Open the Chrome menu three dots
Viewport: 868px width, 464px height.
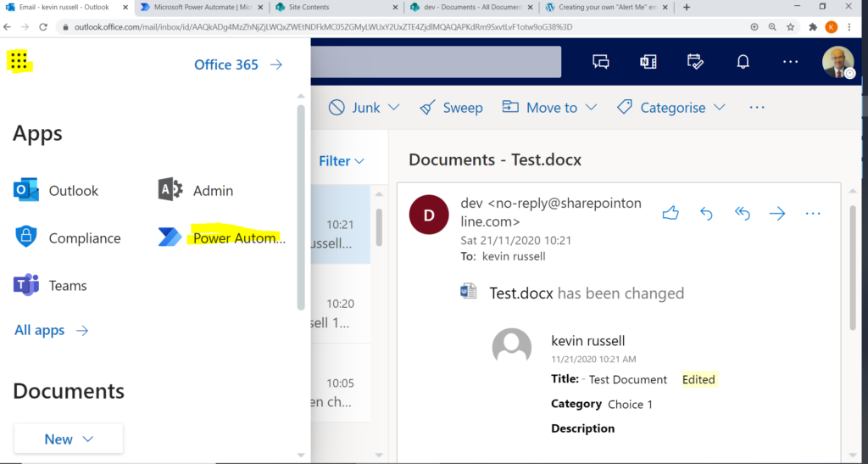coord(849,26)
